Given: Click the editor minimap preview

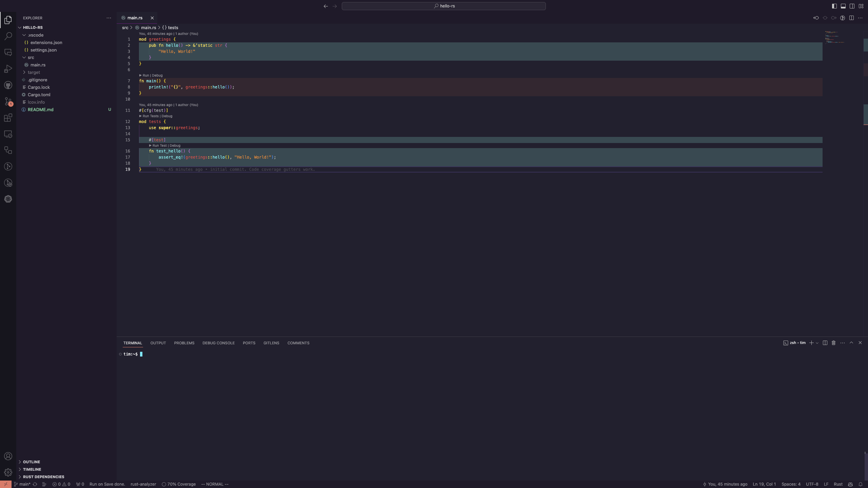Looking at the screenshot, I should (834, 37).
